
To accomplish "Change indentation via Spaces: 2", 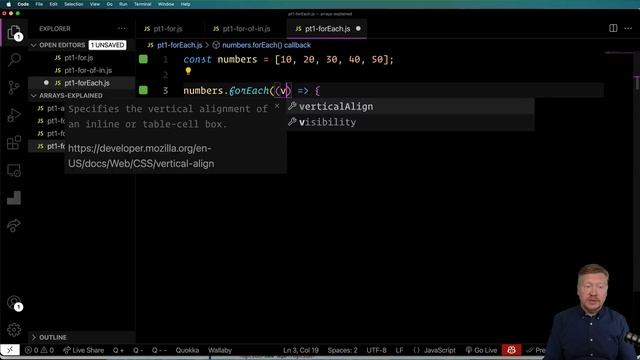I will 342,350.
